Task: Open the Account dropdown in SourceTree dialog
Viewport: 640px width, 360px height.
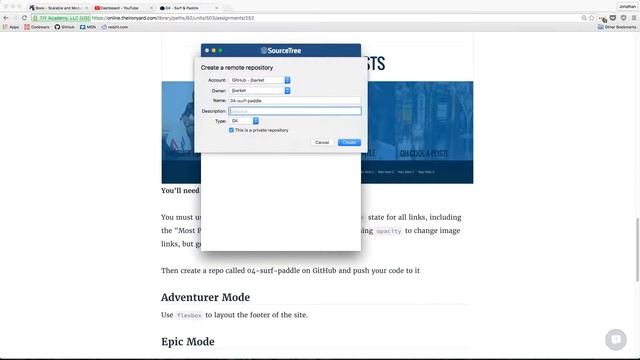Action: [260, 80]
